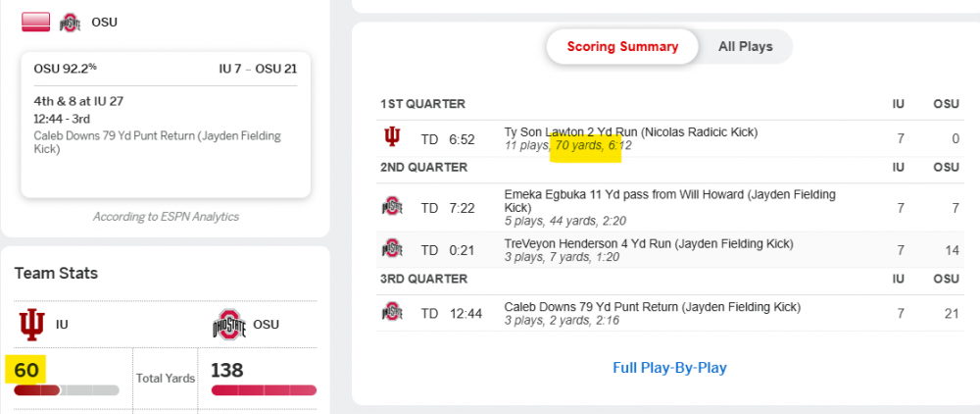This screenshot has height=414, width=980.
Task: Open the Full Play-By-Play link
Action: pos(669,368)
